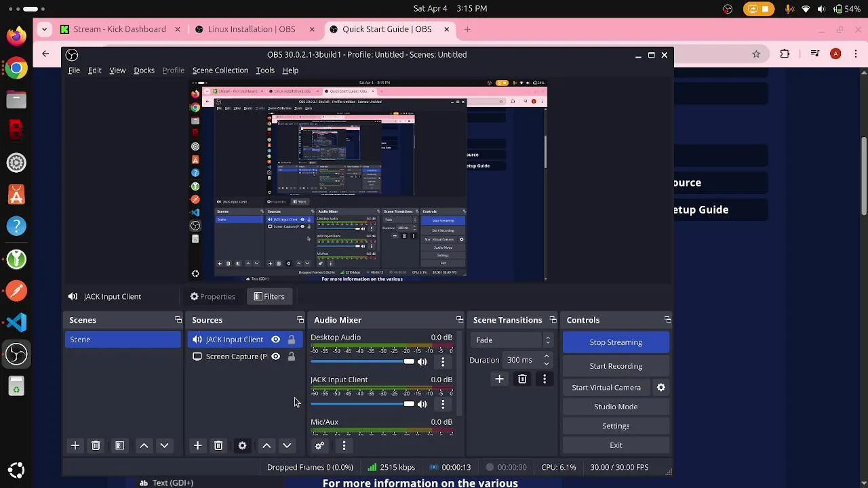Click Stop Streaming button
Image resolution: width=868 pixels, height=488 pixels.
(x=616, y=342)
